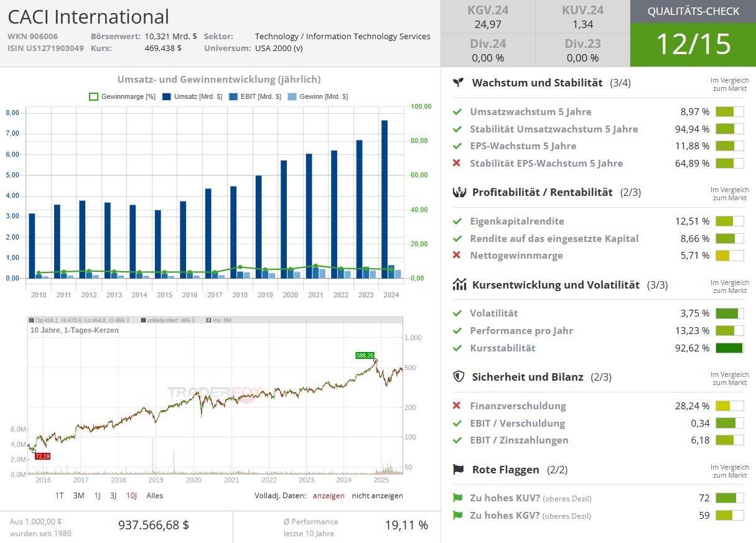
Task: Toggle the Umsatz [Mrd. $] legend series
Action: (191, 97)
